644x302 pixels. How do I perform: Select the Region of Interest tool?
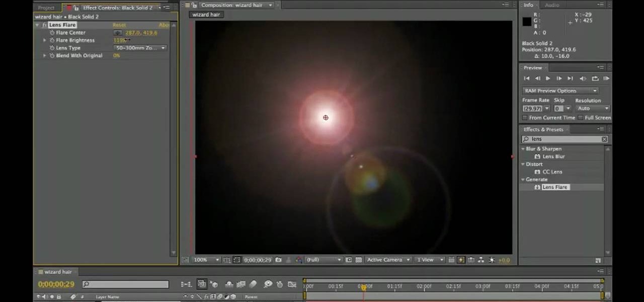pyautogui.click(x=236, y=260)
